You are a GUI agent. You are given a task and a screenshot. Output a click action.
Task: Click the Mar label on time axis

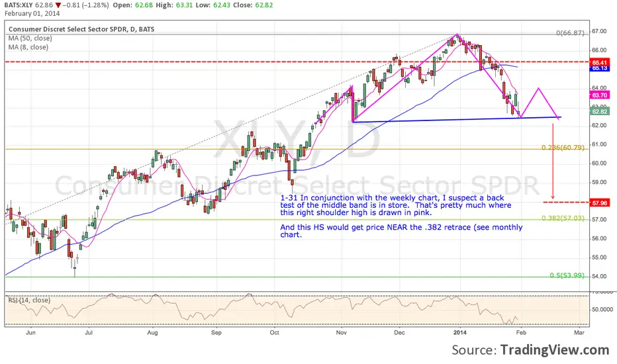579,332
